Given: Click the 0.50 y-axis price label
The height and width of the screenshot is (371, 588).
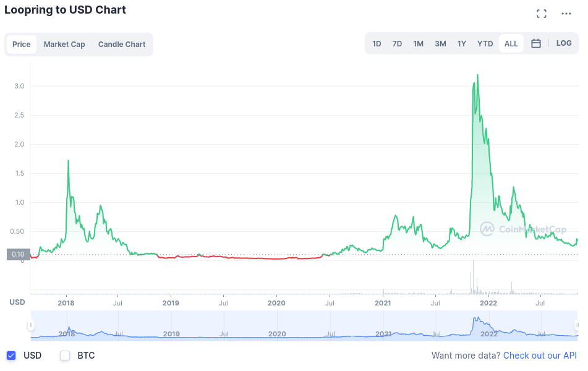Looking at the screenshot, I should [17, 231].
